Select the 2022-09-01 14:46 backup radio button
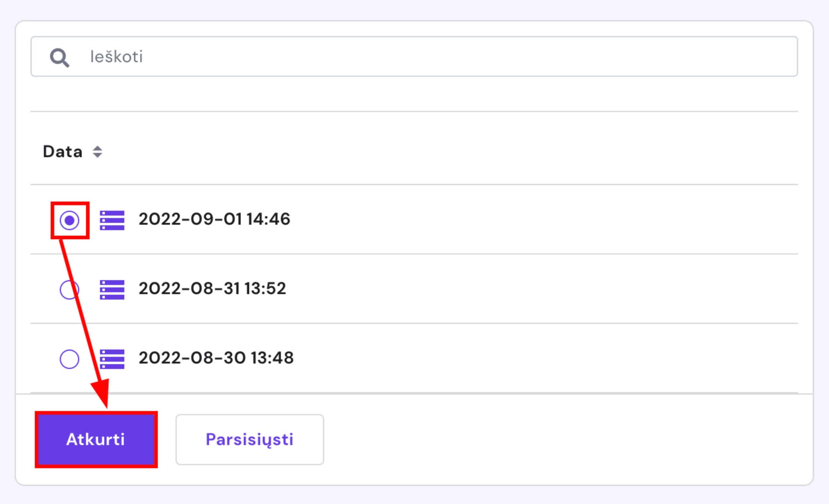829x504 pixels. (69, 220)
